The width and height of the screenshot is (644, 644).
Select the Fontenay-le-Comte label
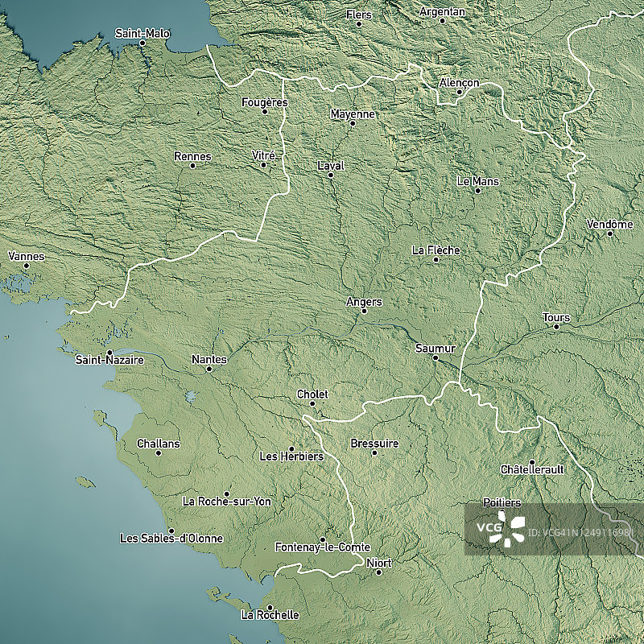tap(322, 547)
